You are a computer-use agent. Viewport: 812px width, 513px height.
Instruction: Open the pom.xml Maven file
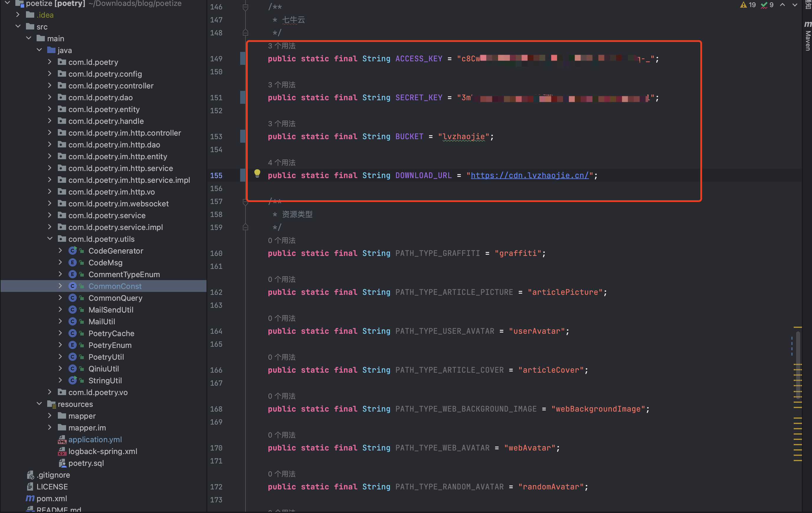click(x=51, y=498)
